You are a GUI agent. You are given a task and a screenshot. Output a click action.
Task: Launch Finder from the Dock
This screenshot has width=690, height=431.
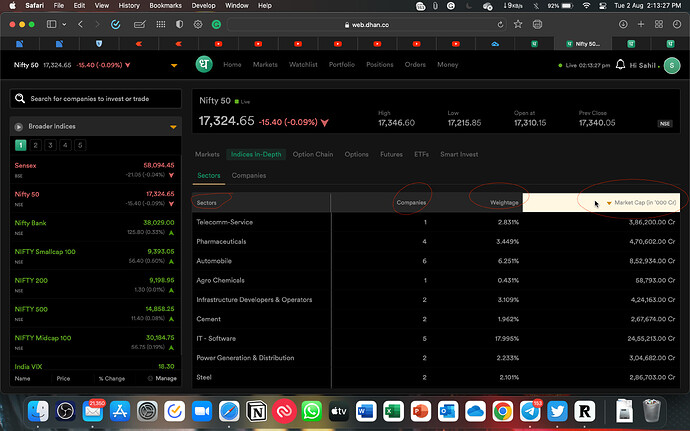point(38,412)
